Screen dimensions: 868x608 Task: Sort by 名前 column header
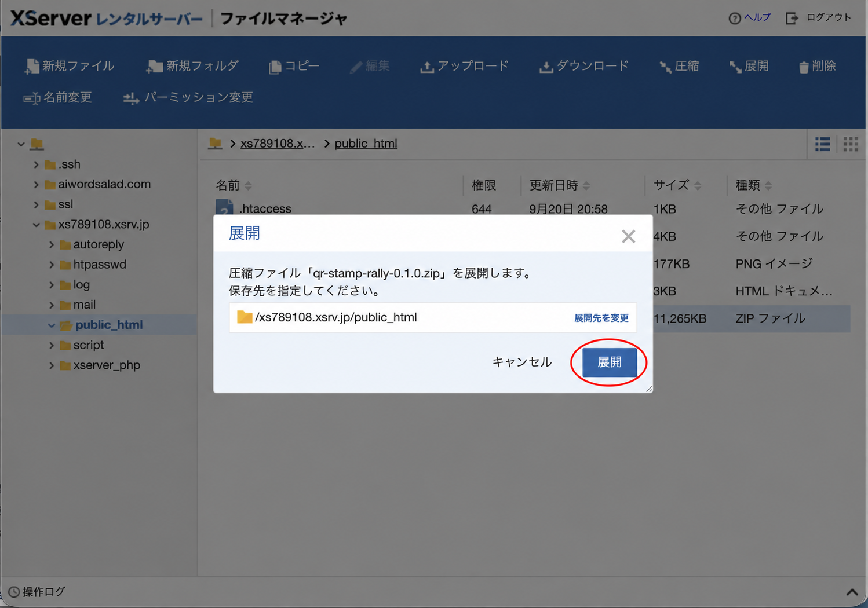(234, 185)
